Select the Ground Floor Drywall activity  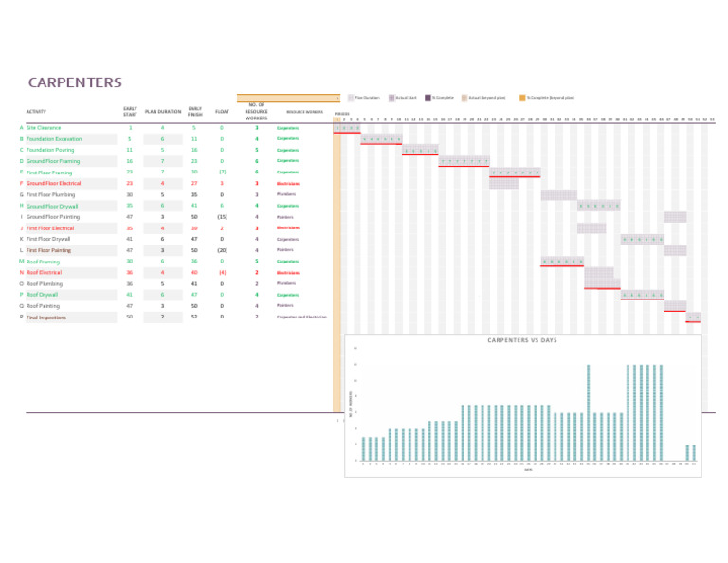[x=52, y=206]
